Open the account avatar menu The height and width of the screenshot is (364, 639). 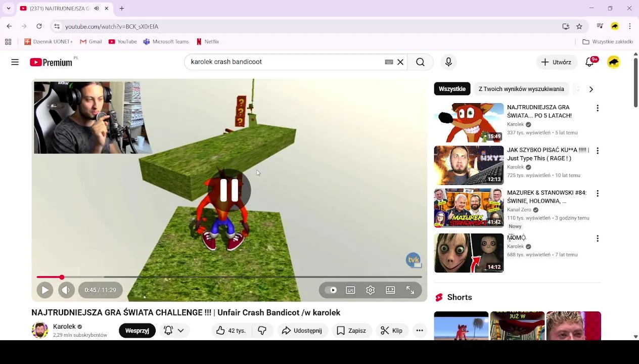(x=614, y=62)
